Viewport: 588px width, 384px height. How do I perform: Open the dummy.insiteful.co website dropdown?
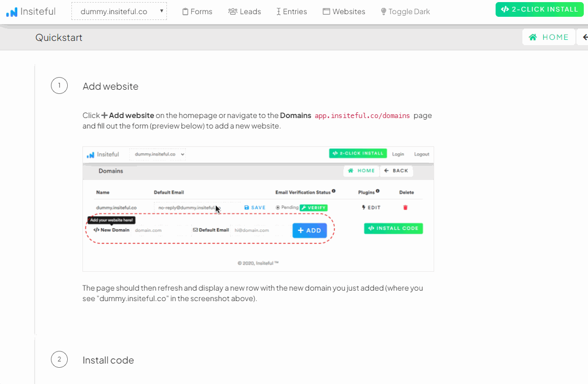pos(119,12)
